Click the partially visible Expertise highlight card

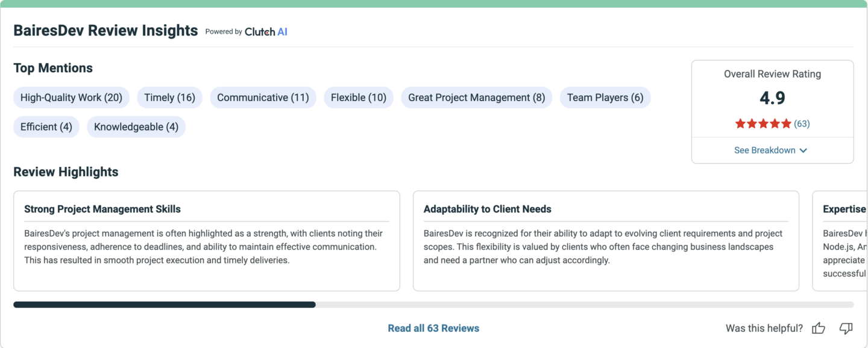(840, 241)
